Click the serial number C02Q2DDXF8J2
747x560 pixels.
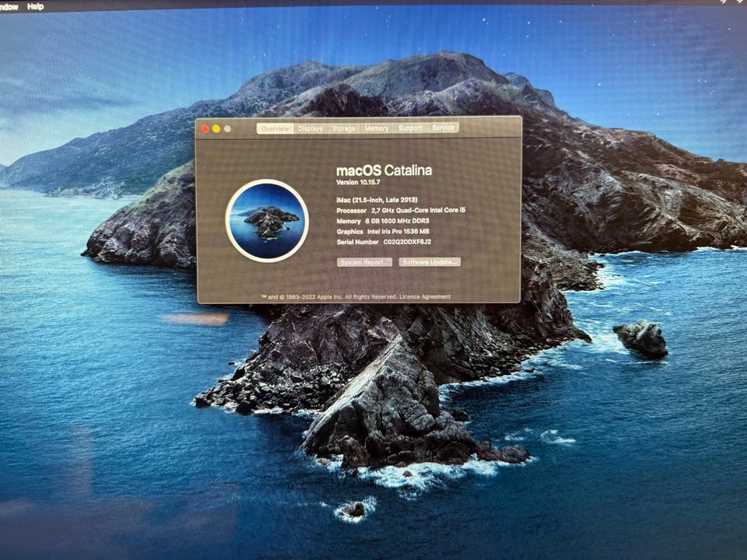(407, 242)
